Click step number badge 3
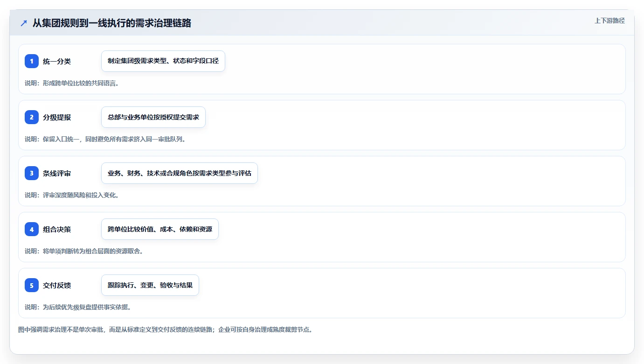Screen dimensions: 644x364 tap(32, 173)
